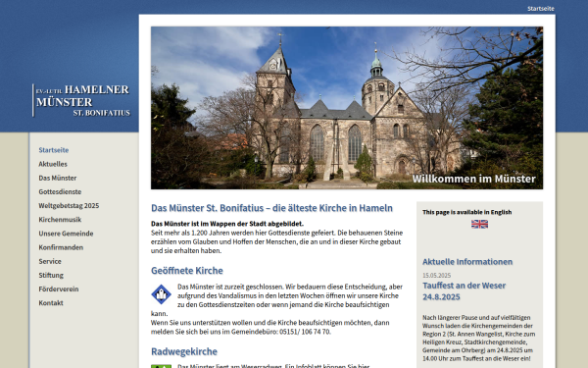
Task: Select Gottesdienste in the sidebar
Action: coord(60,191)
